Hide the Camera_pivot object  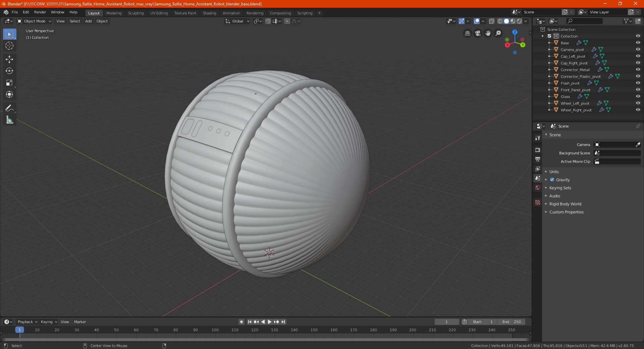pos(638,49)
